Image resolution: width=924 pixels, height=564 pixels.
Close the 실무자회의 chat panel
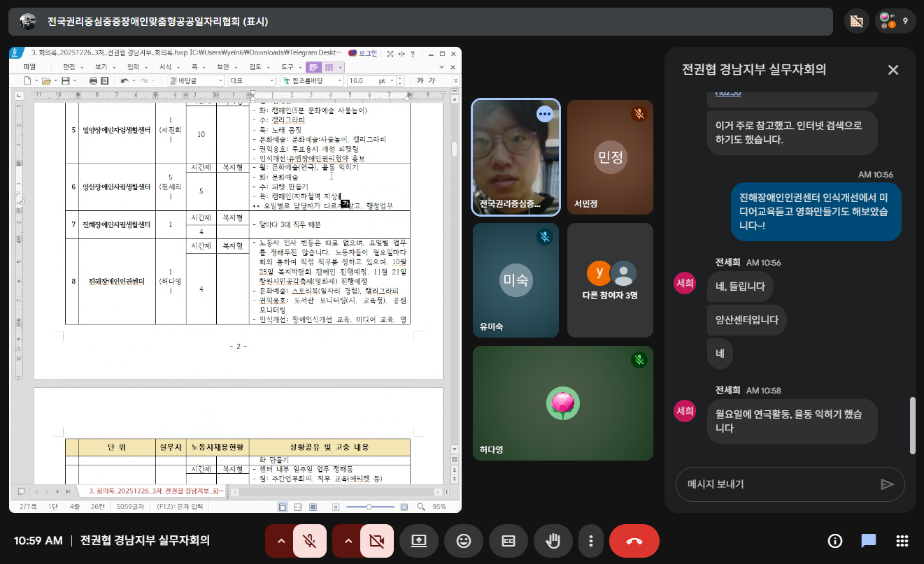pos(893,70)
